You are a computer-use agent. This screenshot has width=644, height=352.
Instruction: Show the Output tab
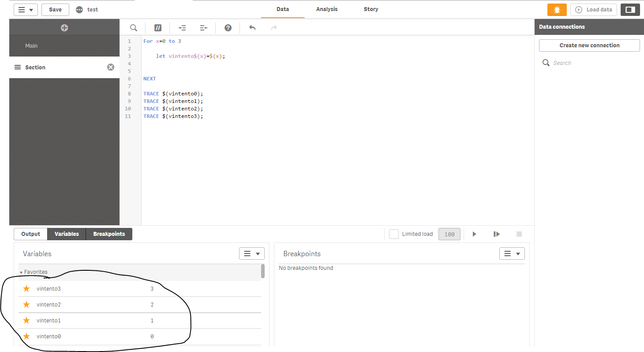[30, 234]
